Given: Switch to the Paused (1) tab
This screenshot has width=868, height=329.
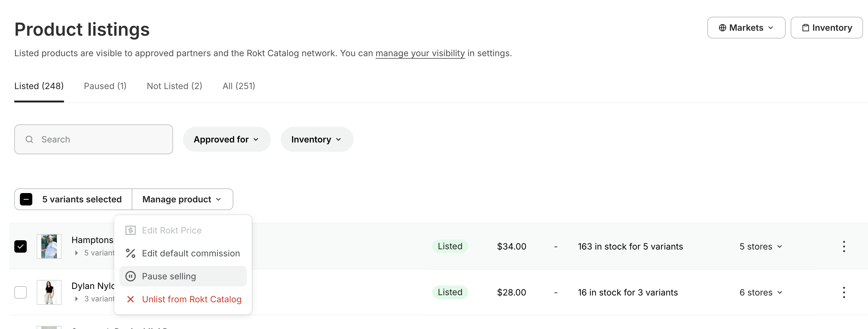Looking at the screenshot, I should 105,86.
